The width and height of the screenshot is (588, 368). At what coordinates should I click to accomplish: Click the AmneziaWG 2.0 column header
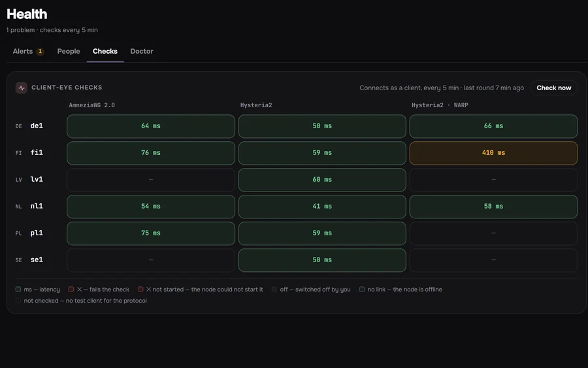(92, 105)
